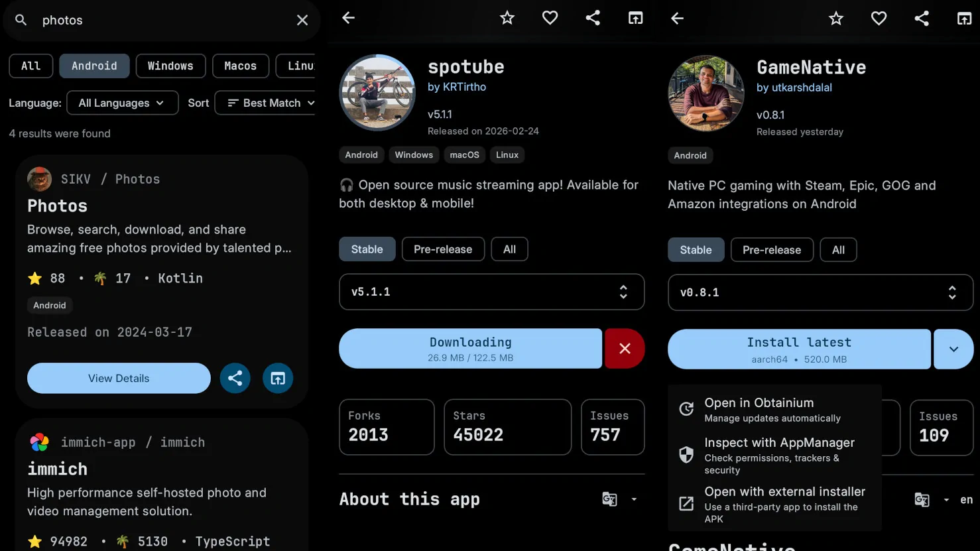980x551 pixels.
Task: Go back from spotube details
Action: pos(349,19)
